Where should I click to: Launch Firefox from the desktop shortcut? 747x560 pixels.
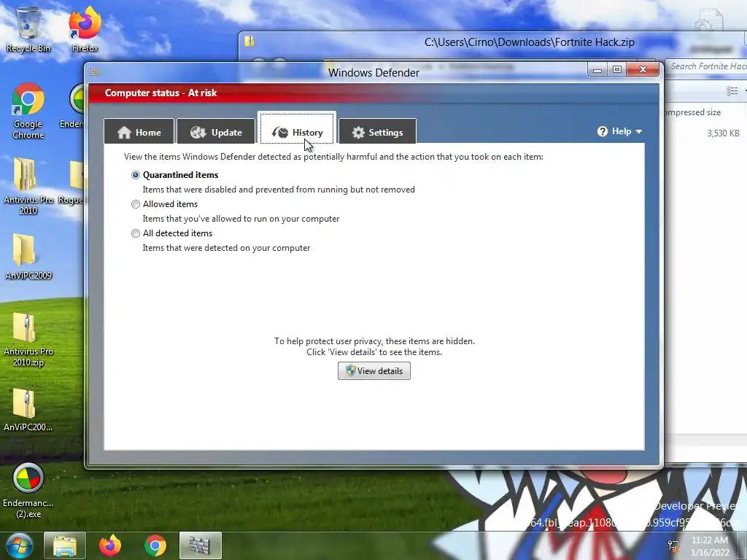[85, 29]
